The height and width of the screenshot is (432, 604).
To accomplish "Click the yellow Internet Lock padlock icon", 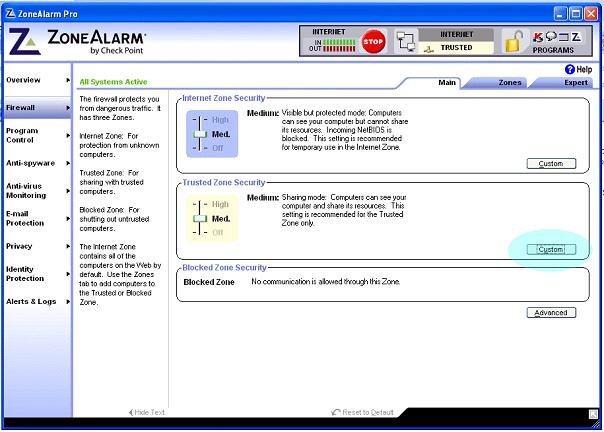I will [x=514, y=42].
